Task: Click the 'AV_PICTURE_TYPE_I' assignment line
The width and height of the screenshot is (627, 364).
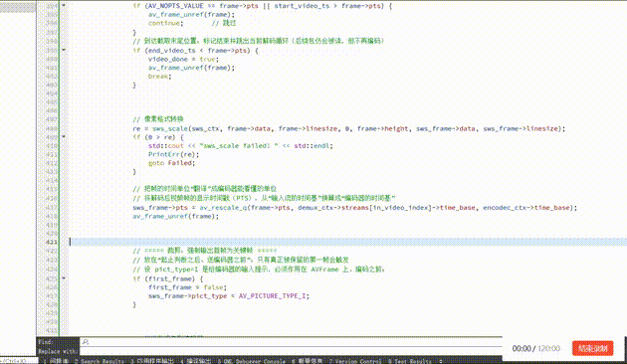Action: pyautogui.click(x=229, y=296)
